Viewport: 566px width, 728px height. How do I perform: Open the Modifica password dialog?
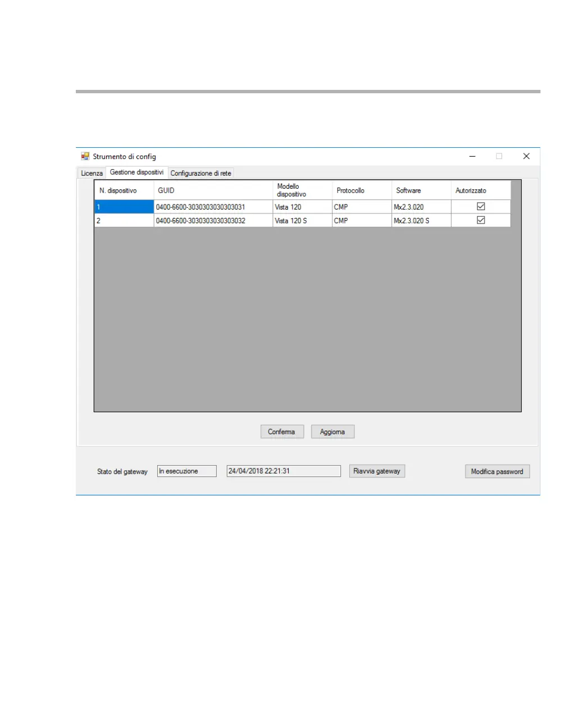(497, 471)
